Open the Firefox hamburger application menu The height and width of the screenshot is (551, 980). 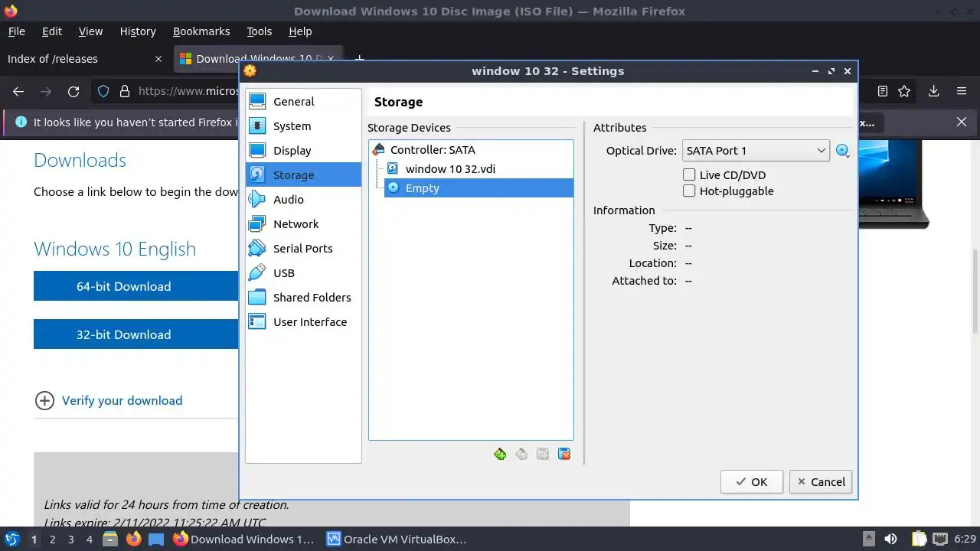point(962,91)
